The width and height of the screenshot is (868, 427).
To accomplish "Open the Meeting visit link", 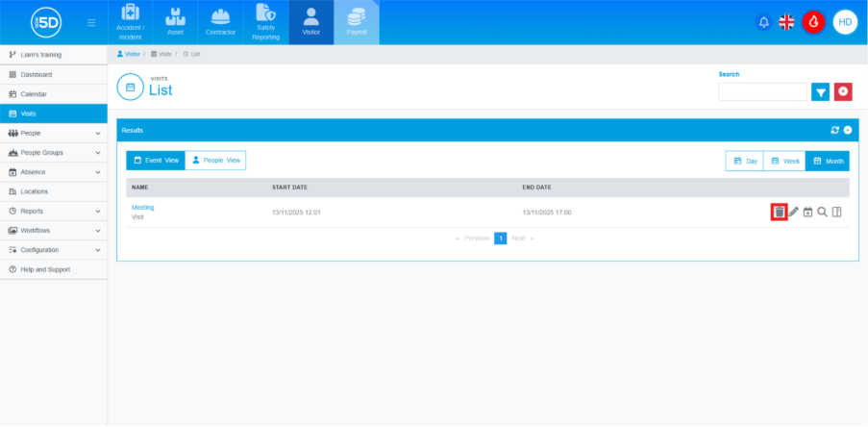I will coord(142,207).
